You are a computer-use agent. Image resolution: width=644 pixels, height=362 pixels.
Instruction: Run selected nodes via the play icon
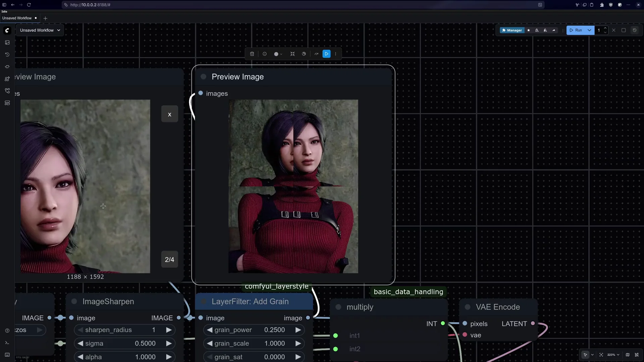coord(326,54)
